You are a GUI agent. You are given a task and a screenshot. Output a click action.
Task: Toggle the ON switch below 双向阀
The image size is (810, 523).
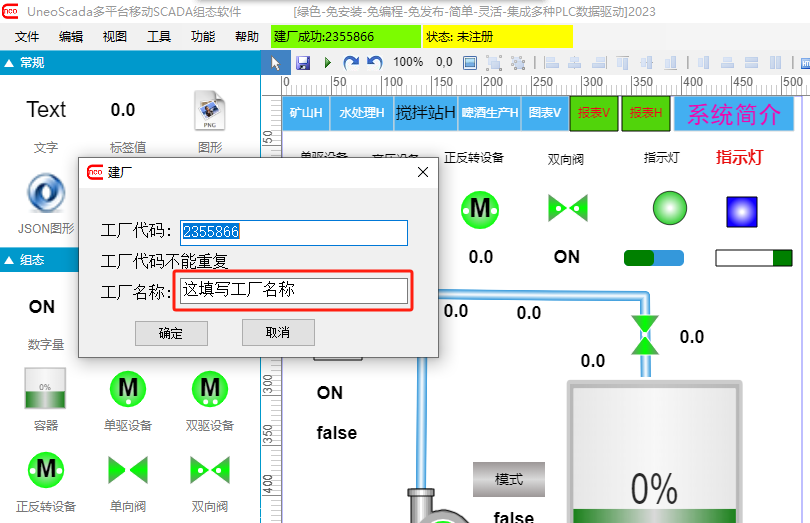click(x=567, y=257)
